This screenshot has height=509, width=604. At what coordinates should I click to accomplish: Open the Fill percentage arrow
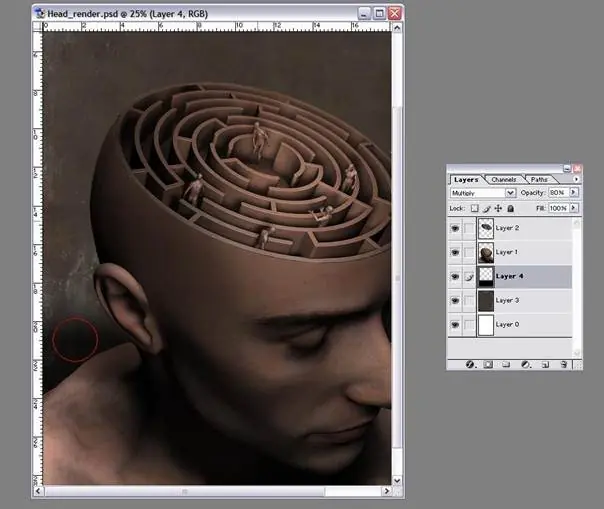point(575,208)
